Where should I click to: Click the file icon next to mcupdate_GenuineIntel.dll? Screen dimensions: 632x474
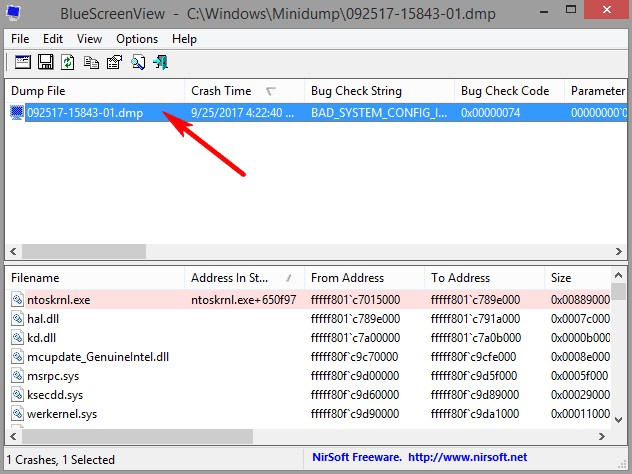17,356
